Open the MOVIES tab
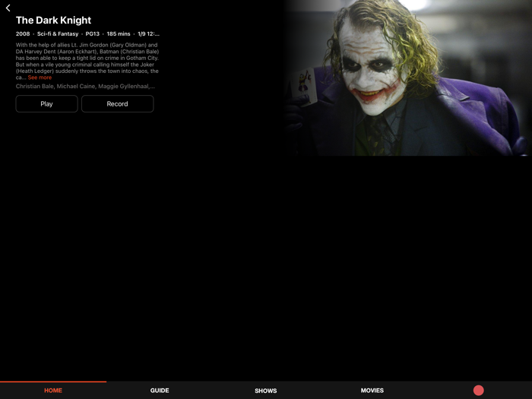Viewport: 532px width, 399px height. (372, 391)
